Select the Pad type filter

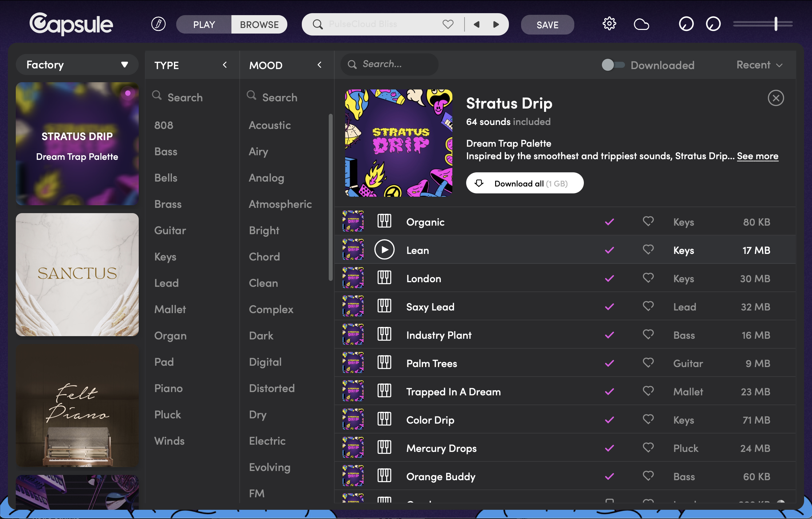pyautogui.click(x=164, y=362)
